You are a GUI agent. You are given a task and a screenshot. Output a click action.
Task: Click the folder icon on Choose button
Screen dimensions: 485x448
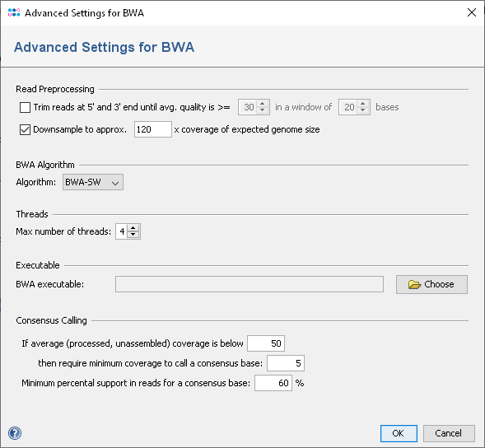(414, 284)
